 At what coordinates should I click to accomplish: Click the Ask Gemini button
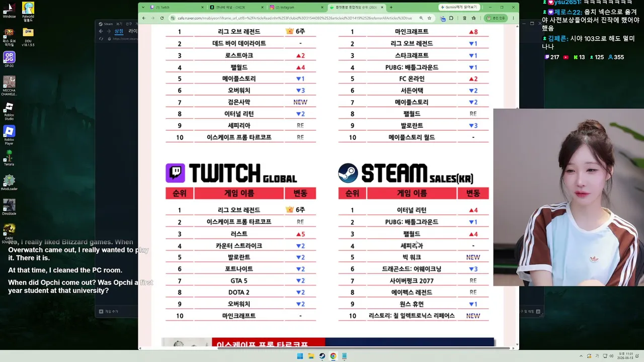pyautogui.click(x=459, y=8)
